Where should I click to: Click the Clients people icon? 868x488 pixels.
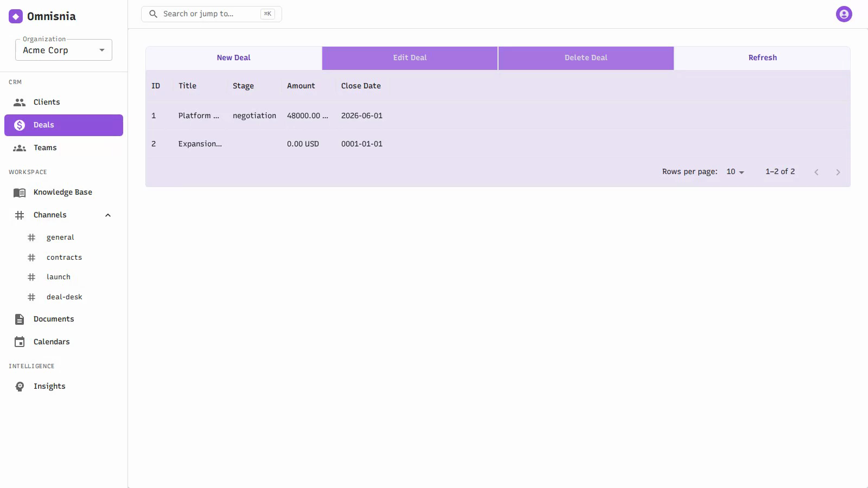[x=20, y=102]
